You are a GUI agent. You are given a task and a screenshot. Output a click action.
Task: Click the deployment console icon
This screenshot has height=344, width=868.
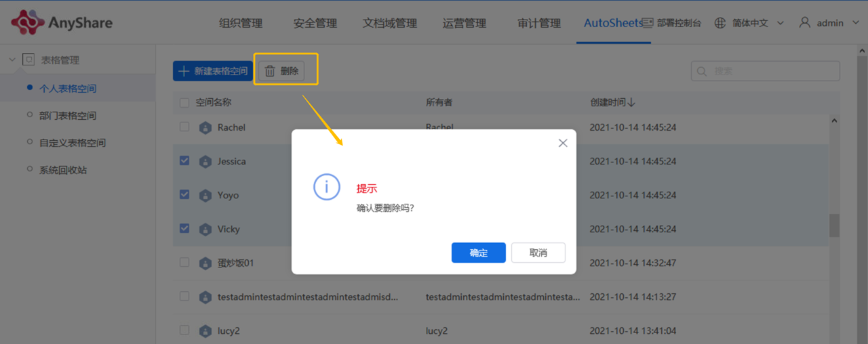(648, 23)
